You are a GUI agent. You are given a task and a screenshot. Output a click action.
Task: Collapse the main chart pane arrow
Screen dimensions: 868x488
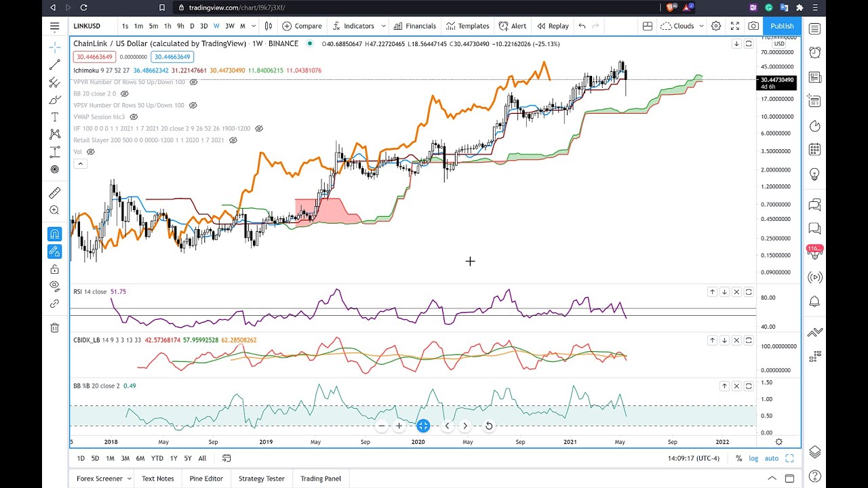[736, 44]
